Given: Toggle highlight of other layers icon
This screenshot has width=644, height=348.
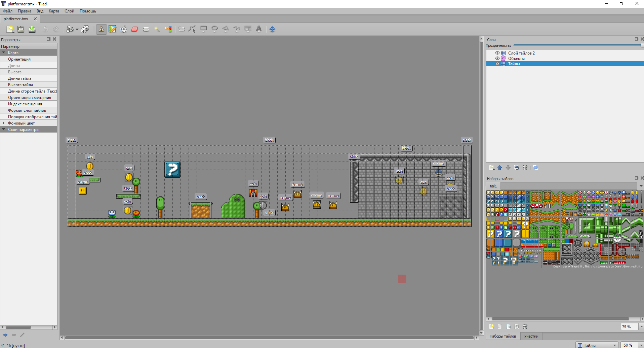Looking at the screenshot, I should [x=536, y=168].
